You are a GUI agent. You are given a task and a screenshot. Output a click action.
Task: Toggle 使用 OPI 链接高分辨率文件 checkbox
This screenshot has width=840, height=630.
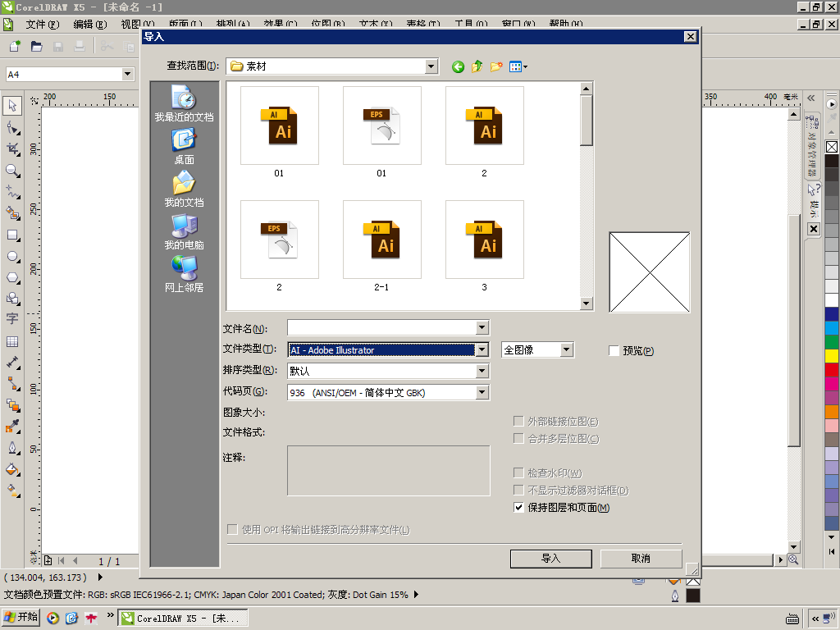click(232, 529)
